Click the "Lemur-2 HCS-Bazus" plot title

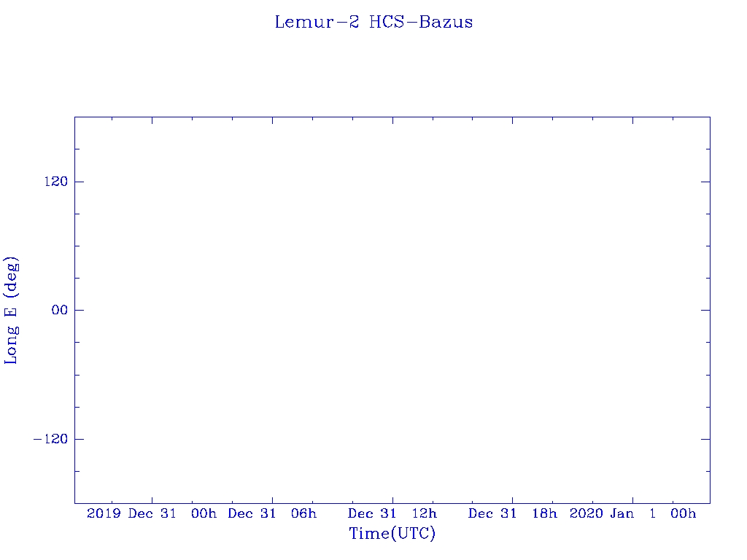[x=373, y=22]
